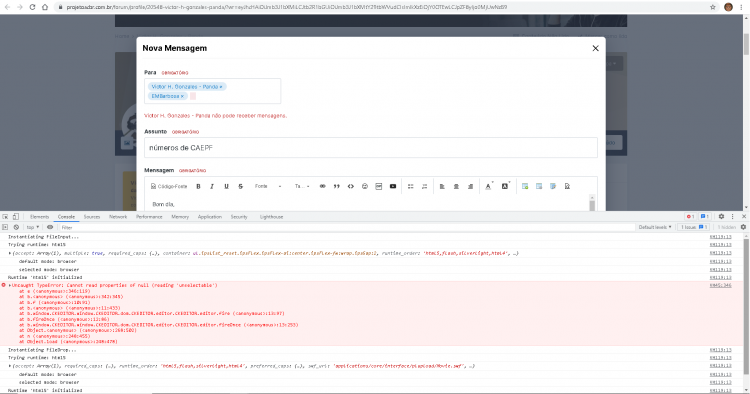Toggle the device toolbar in DevTools

pos(16,217)
